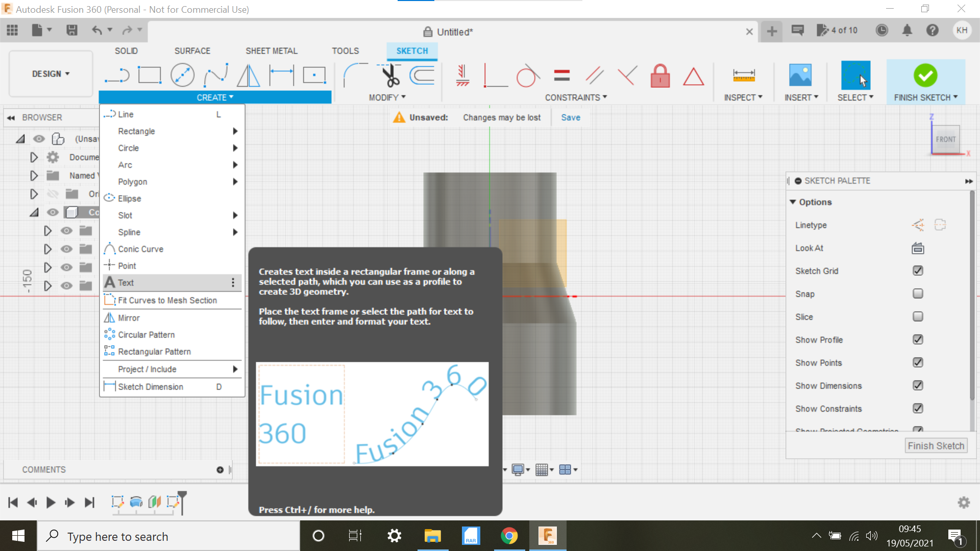
Task: Click the timeline position marker
Action: click(182, 502)
